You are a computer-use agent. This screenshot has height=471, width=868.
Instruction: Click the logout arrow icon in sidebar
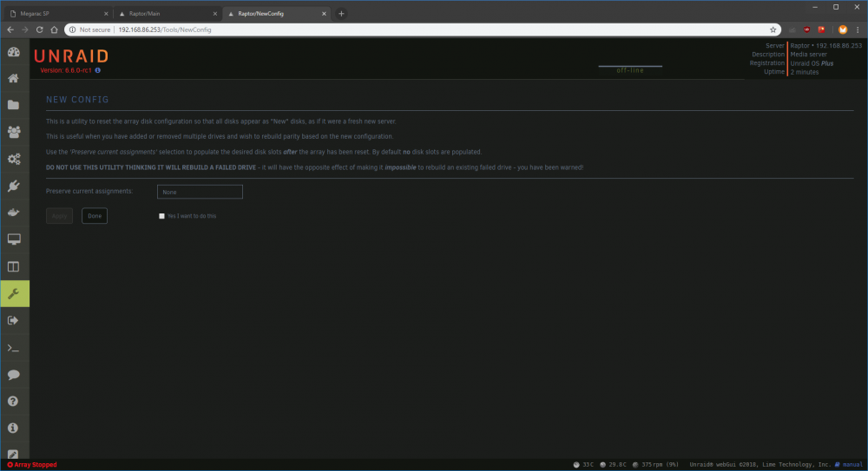pos(14,320)
